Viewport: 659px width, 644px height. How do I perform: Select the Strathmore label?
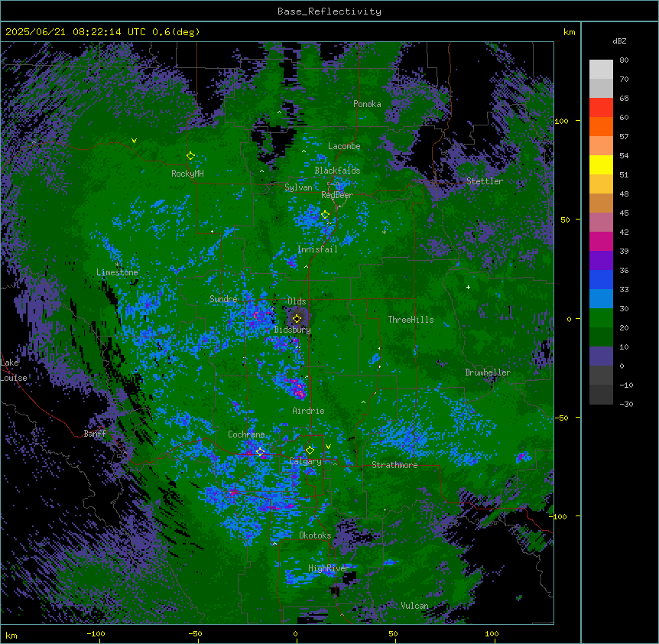coord(394,465)
